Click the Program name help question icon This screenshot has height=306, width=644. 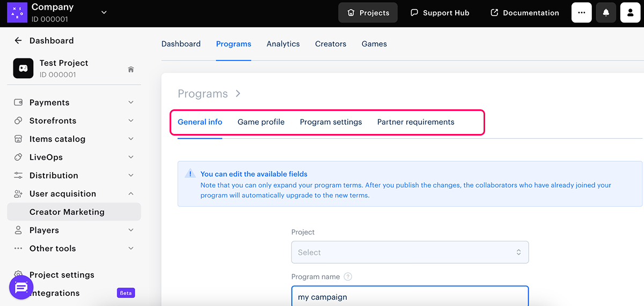coord(348,277)
